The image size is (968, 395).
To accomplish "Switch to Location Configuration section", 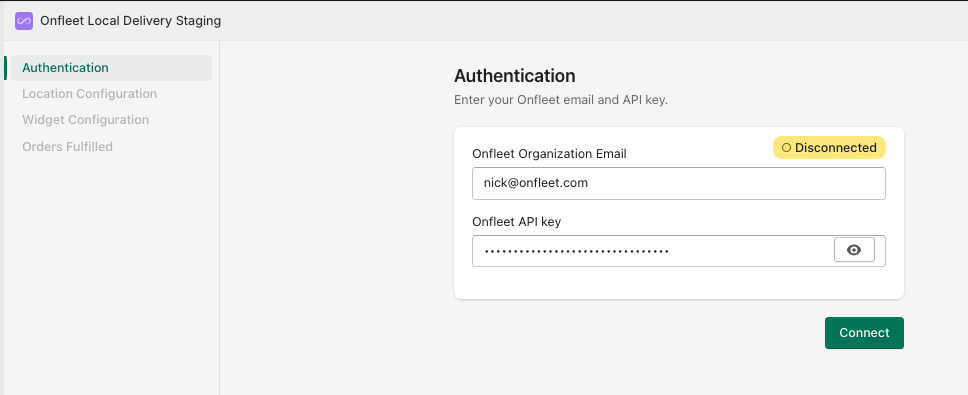I will (x=90, y=94).
